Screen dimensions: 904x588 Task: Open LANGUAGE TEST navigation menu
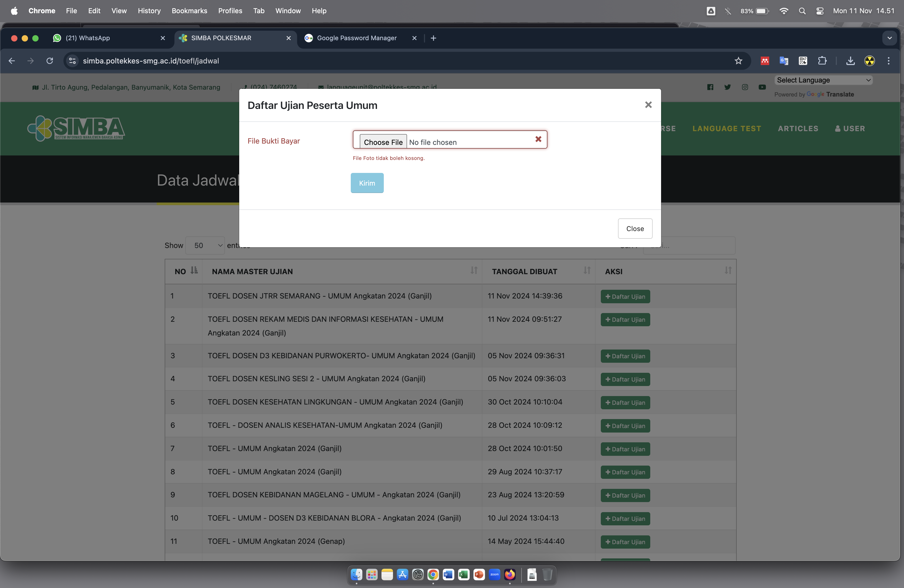[x=727, y=128]
